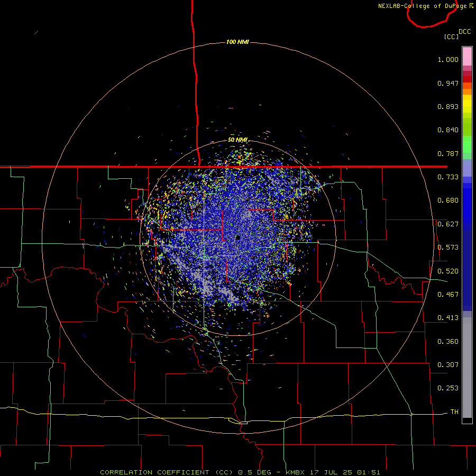Click the 0.840 legend value
476x476 pixels.
(448, 130)
